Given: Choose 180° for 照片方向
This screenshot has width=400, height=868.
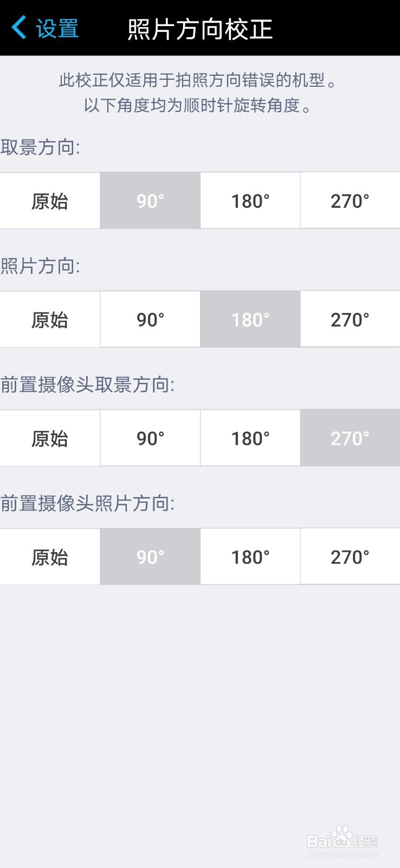Looking at the screenshot, I should (x=250, y=320).
